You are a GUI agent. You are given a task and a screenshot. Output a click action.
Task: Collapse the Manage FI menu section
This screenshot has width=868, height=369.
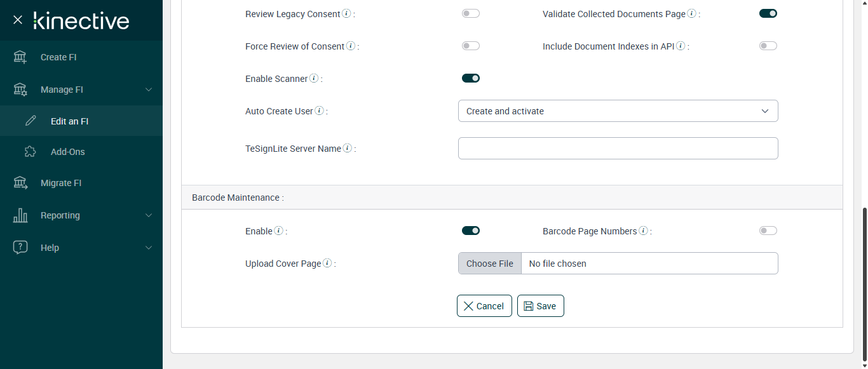149,90
